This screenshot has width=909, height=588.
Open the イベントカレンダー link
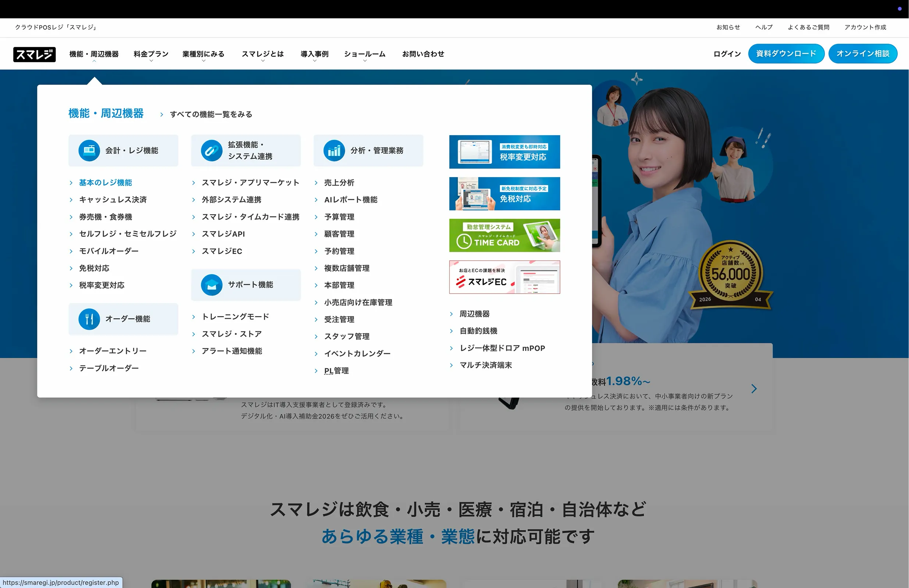click(x=357, y=354)
